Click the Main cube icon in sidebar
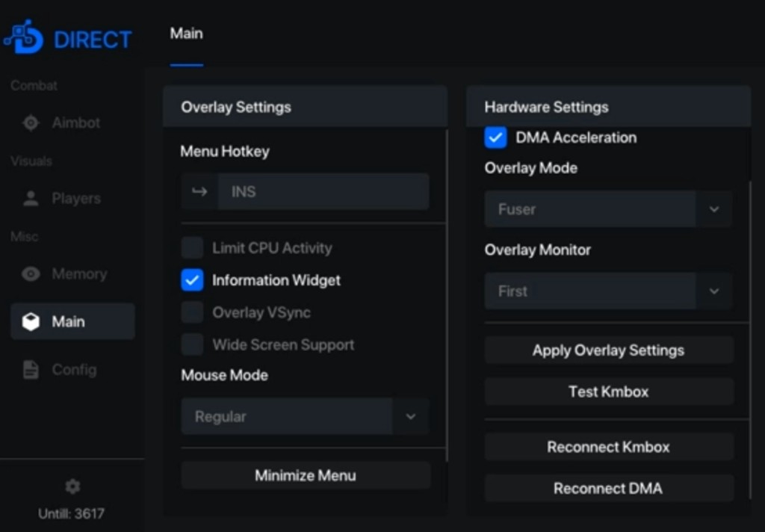The image size is (765, 532). click(x=31, y=322)
